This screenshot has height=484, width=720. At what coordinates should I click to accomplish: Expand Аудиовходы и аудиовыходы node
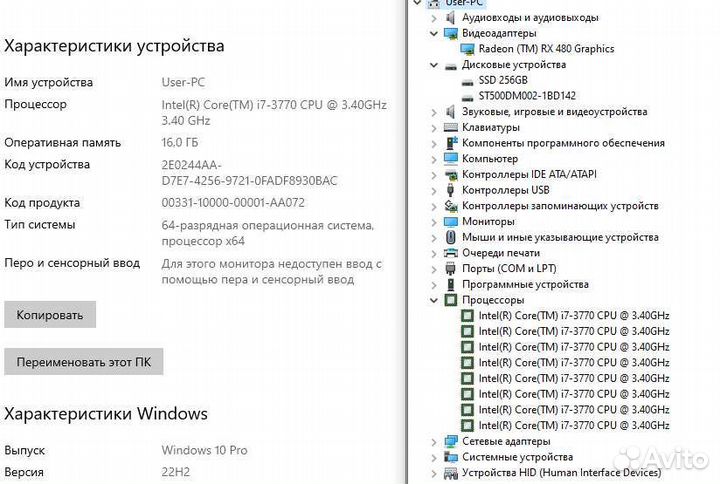tap(434, 18)
